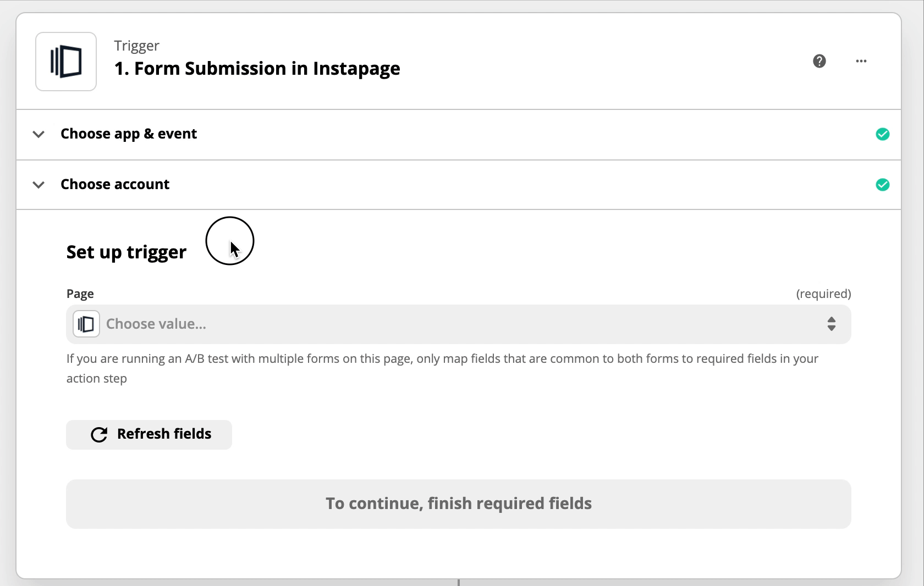Click green checkmark for Choose app & event
Image resolution: width=924 pixels, height=586 pixels.
click(883, 134)
